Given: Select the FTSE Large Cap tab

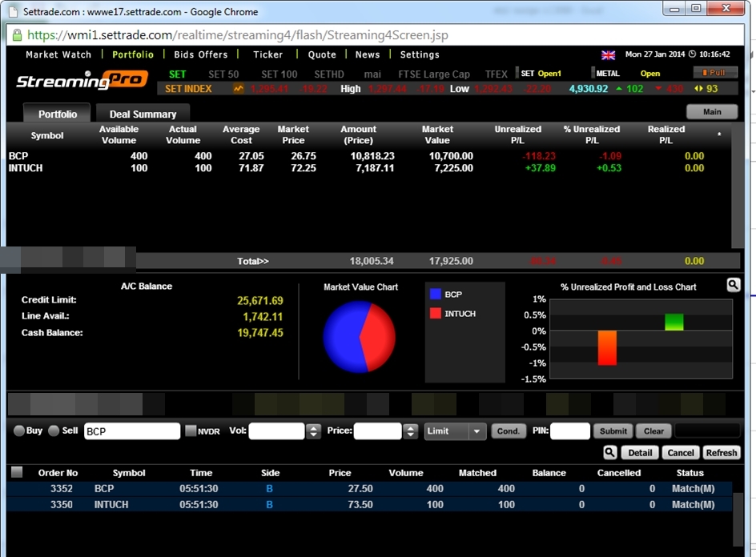Looking at the screenshot, I should [433, 74].
